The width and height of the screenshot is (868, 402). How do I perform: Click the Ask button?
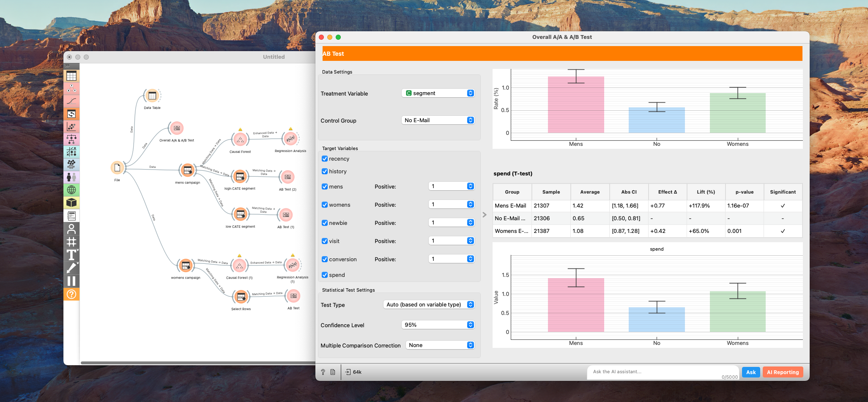pos(750,372)
